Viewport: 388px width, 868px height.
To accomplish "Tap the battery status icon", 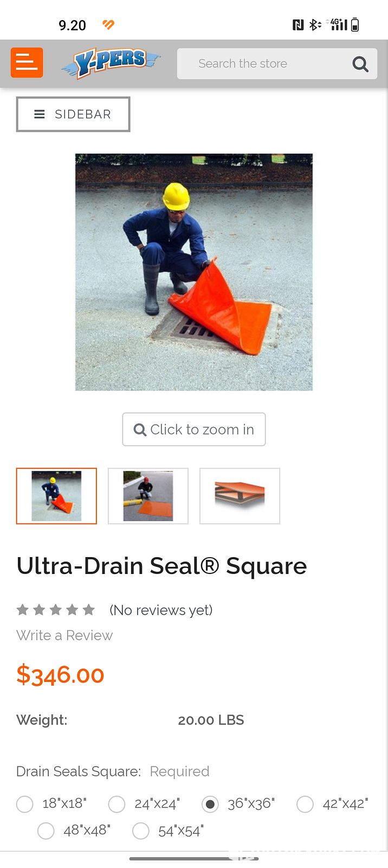I will click(355, 24).
